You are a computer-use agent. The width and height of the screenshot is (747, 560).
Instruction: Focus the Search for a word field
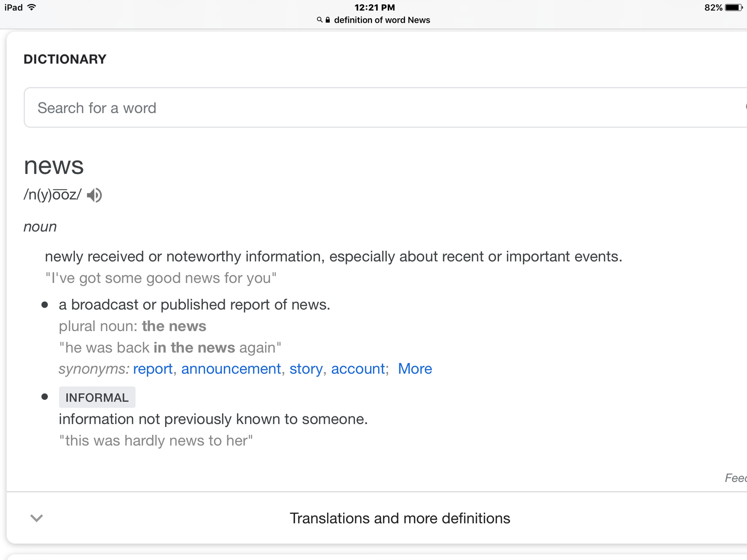(x=373, y=108)
